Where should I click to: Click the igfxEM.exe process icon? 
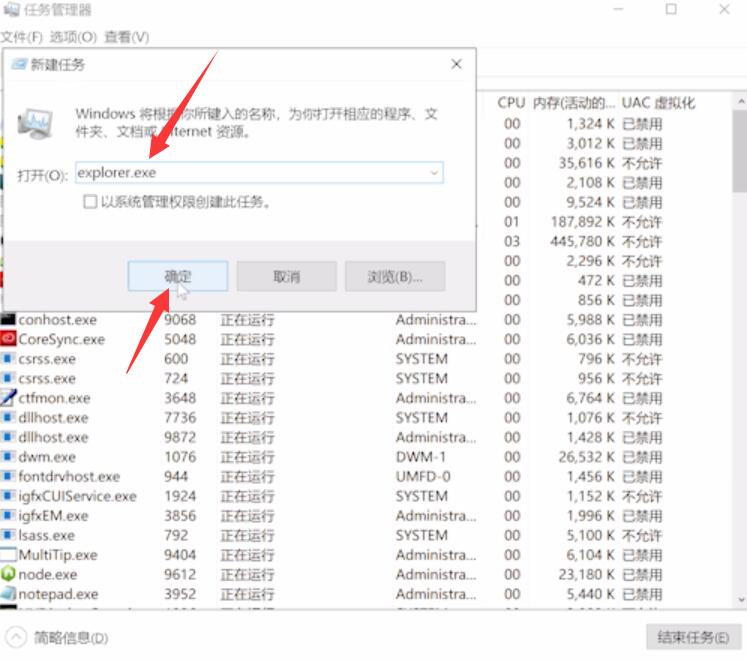coord(8,515)
